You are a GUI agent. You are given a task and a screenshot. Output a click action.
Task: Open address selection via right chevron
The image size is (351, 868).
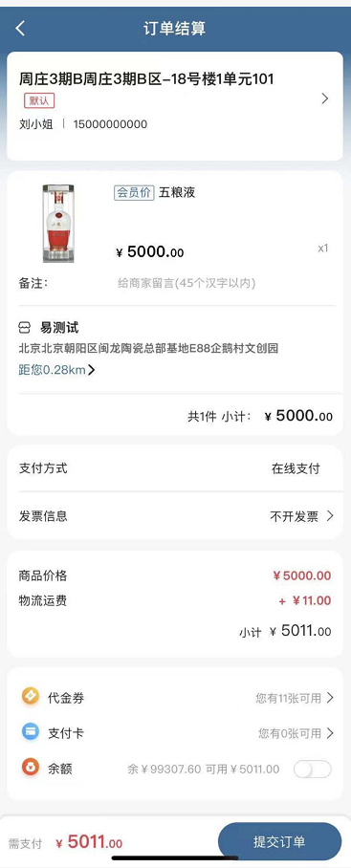pos(325,98)
